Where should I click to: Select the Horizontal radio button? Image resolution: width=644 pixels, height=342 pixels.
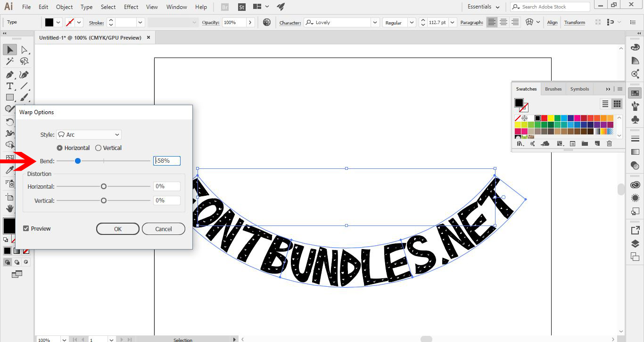tap(59, 148)
